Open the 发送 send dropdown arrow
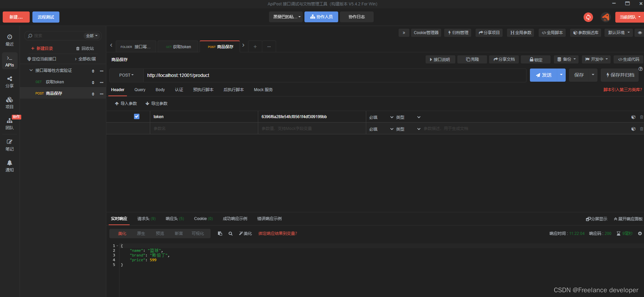Viewport: 644px width, 297px height. (x=561, y=75)
